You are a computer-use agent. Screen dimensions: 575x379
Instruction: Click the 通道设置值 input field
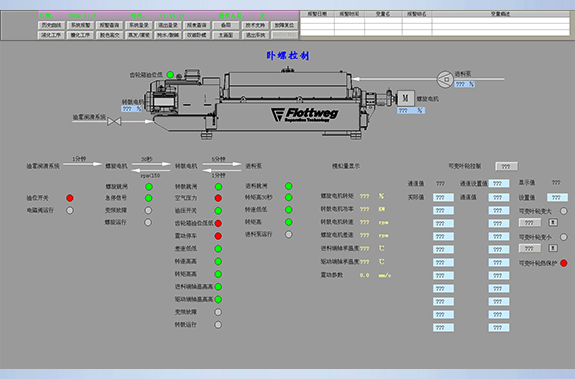tap(499, 183)
